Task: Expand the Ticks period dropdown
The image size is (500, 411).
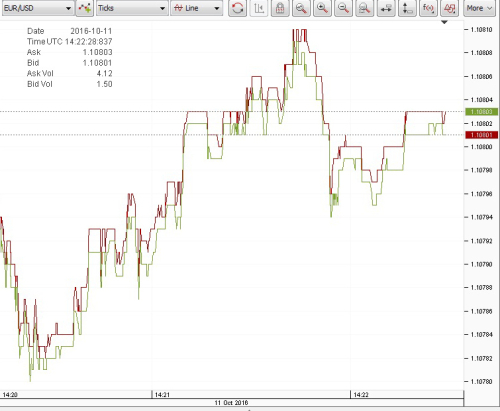Action: [132, 8]
